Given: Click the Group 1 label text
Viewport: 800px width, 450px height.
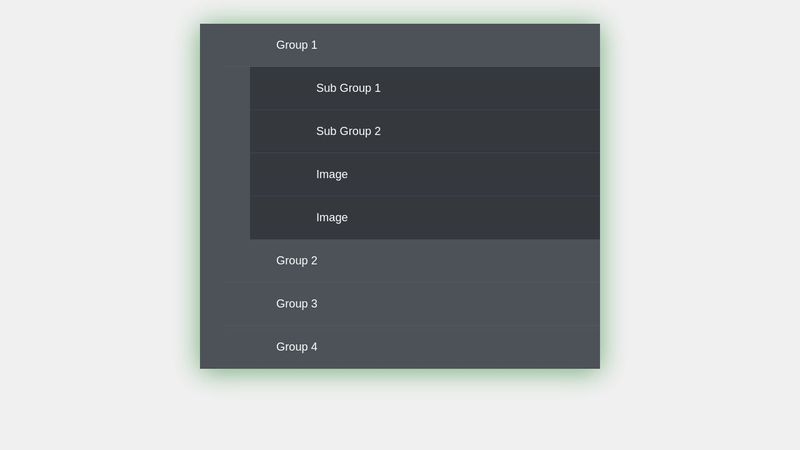Looking at the screenshot, I should (296, 45).
